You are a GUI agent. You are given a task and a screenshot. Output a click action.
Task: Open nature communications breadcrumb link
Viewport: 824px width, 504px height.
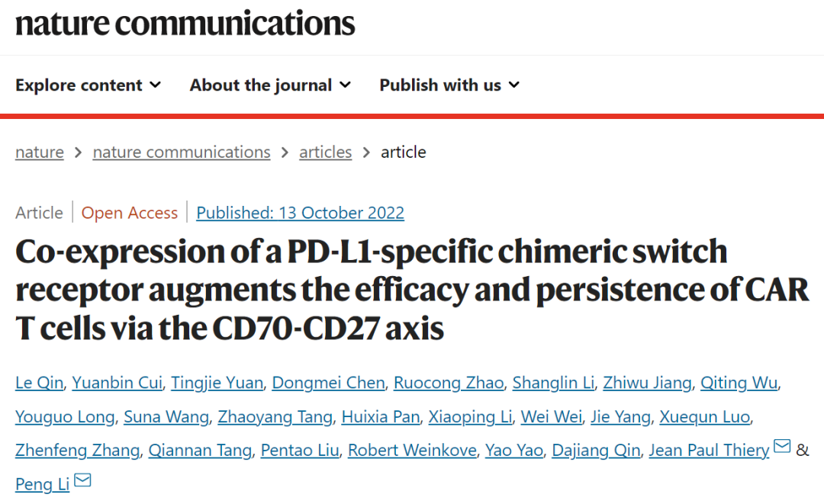pos(182,152)
